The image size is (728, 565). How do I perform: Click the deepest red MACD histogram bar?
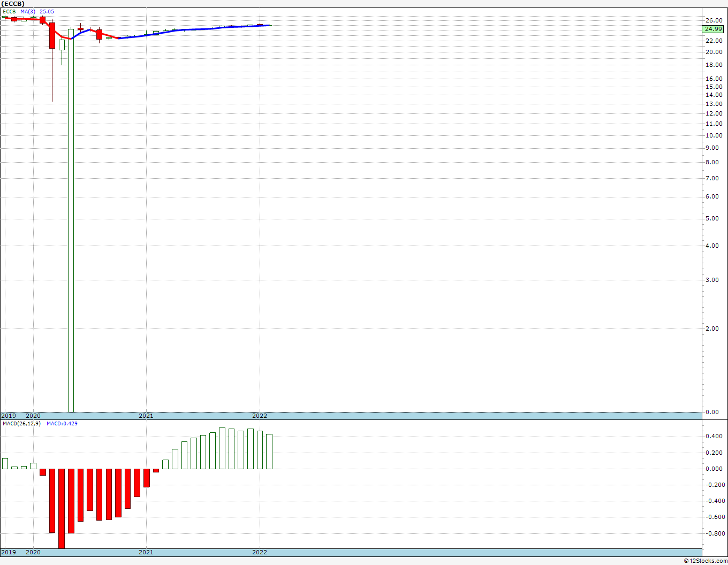[x=62, y=508]
